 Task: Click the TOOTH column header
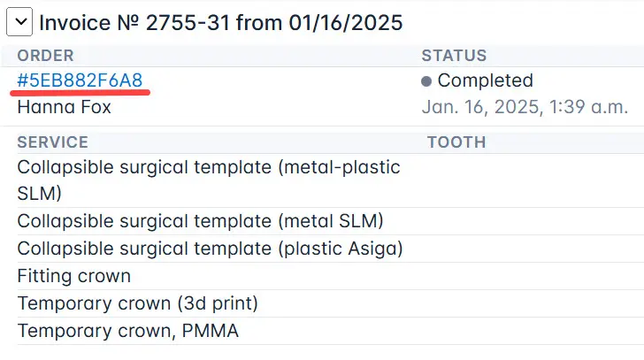coord(456,142)
